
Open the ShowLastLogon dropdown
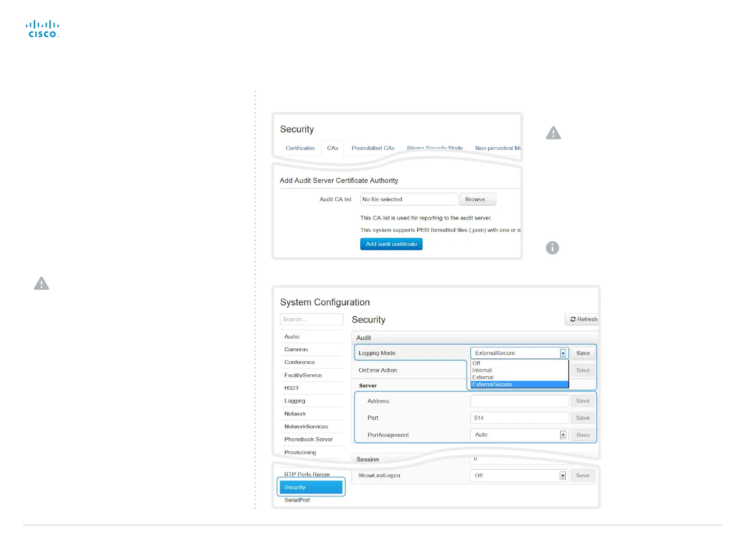coord(563,475)
